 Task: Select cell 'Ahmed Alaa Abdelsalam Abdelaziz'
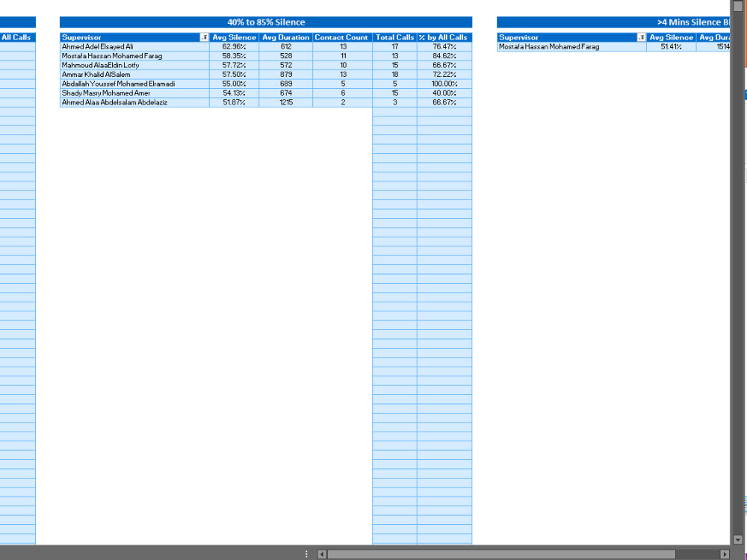pos(134,102)
